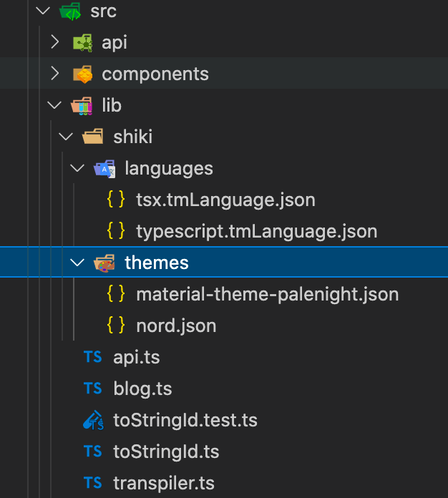Viewport: 448px width, 498px height.
Task: Click the themes folder palette icon
Action: point(104,263)
